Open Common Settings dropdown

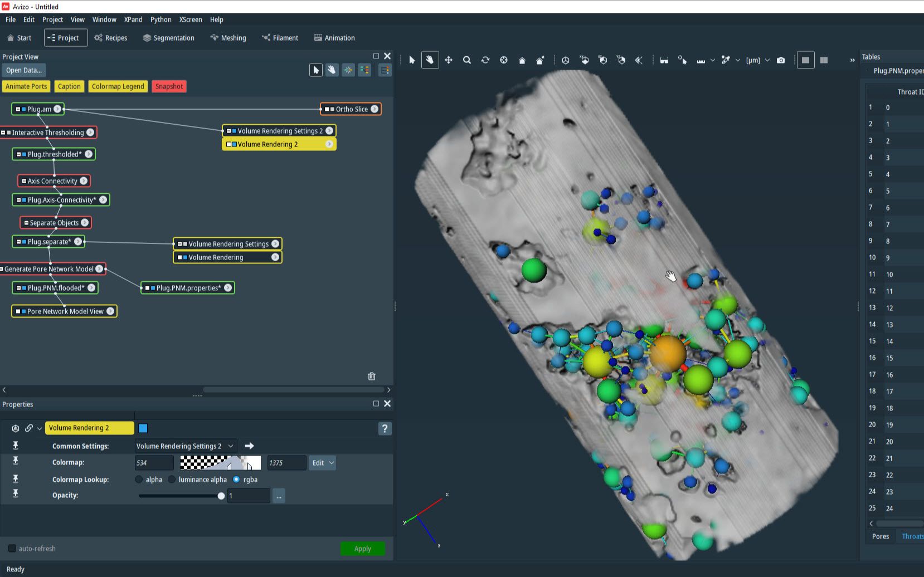tap(186, 446)
